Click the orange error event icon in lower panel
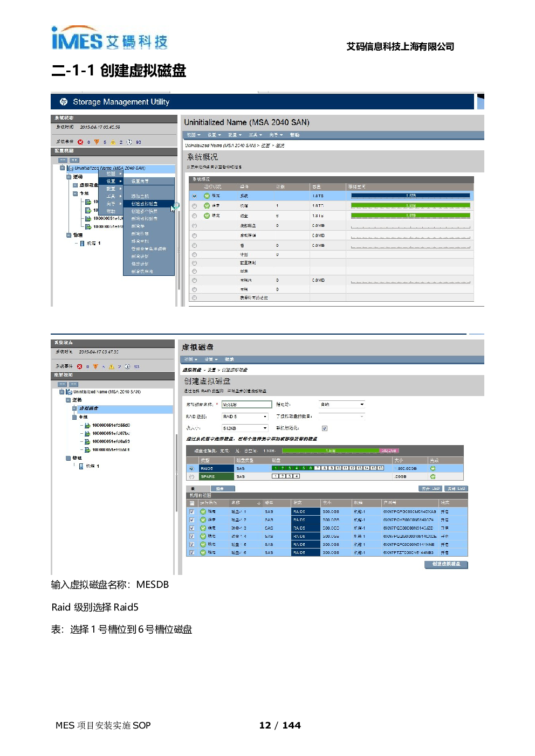535x756 pixels. pos(95,366)
